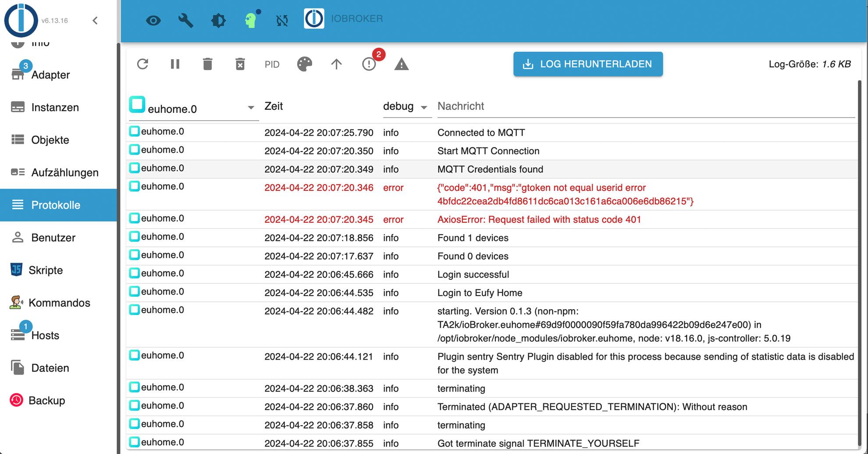This screenshot has height=454, width=868.
Task: Click the Aufzählungen icon
Action: pos(18,172)
